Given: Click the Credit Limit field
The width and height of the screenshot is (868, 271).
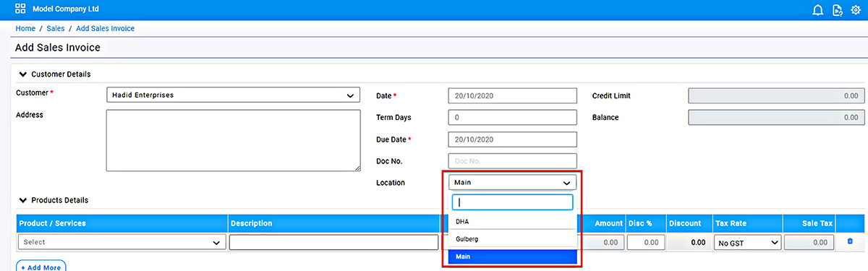Looking at the screenshot, I should coord(776,95).
